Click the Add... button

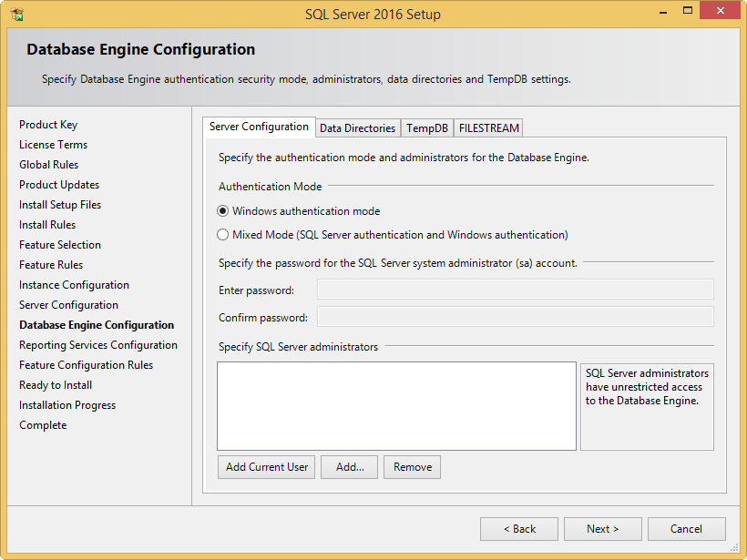[x=350, y=467]
